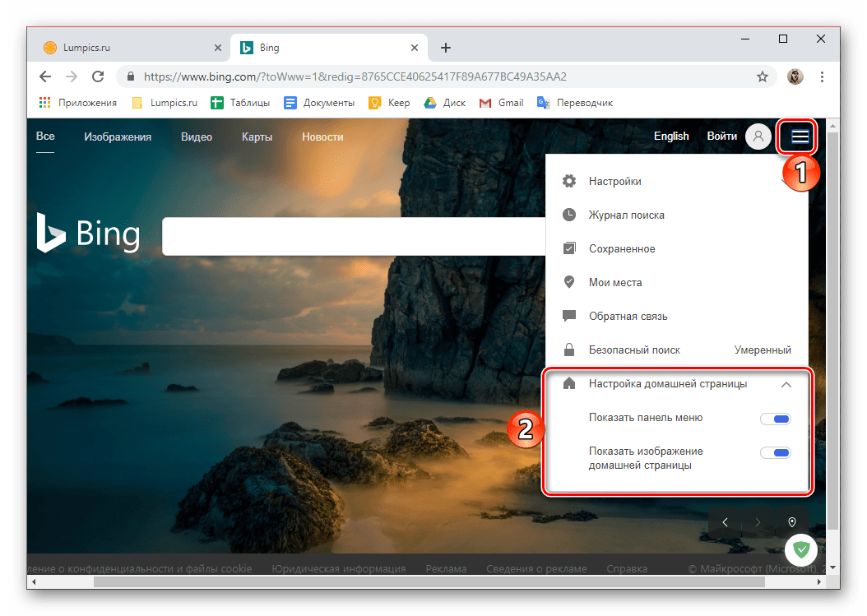Open the Таблицы bookmark
Image resolution: width=867 pixels, height=616 pixels.
(240, 103)
